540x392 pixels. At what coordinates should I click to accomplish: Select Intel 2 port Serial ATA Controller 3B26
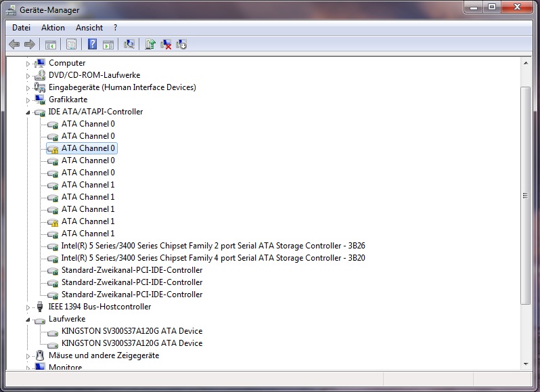[213, 246]
